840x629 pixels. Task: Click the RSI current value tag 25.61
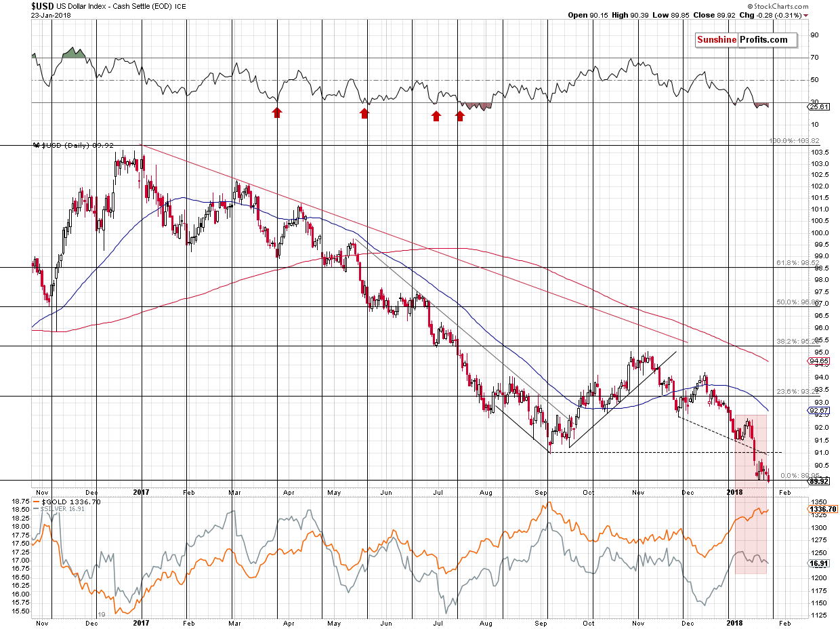817,106
